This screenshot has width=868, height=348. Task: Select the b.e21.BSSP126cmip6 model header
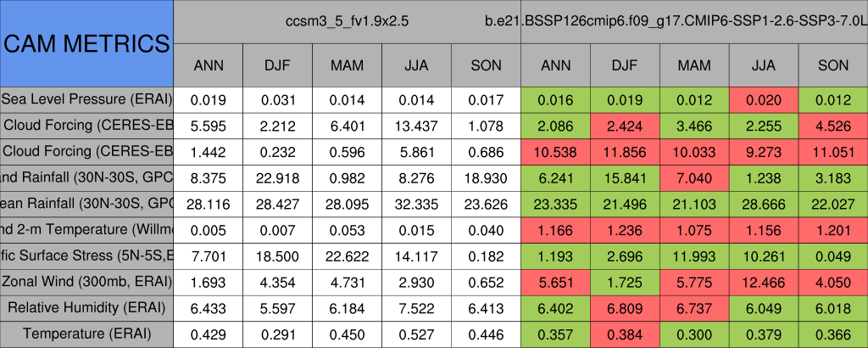click(694, 20)
